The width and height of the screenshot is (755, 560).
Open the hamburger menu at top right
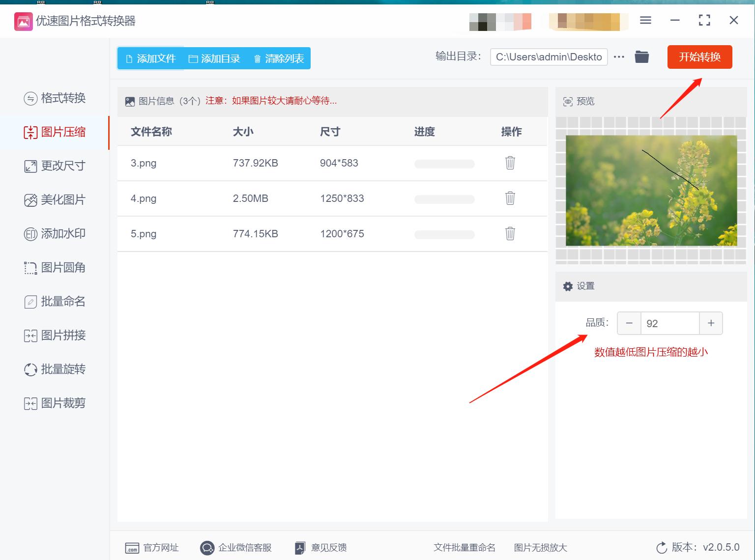645,20
